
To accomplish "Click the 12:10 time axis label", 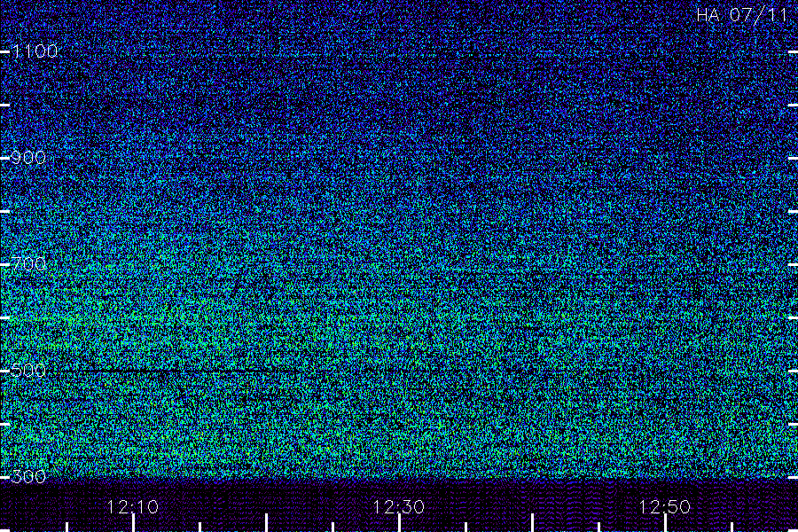I will click(x=133, y=507).
